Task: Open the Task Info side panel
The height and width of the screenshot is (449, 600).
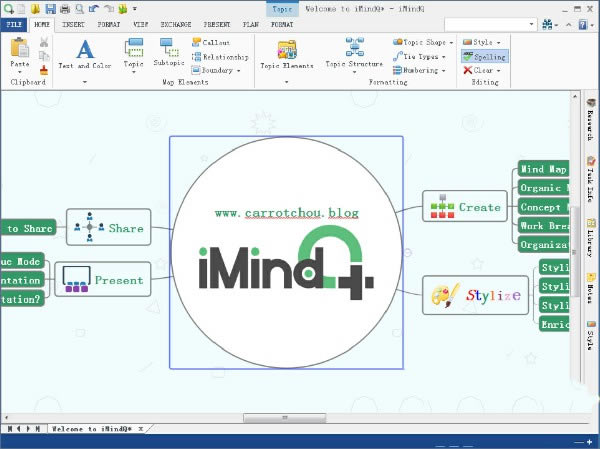Action: pyautogui.click(x=591, y=178)
